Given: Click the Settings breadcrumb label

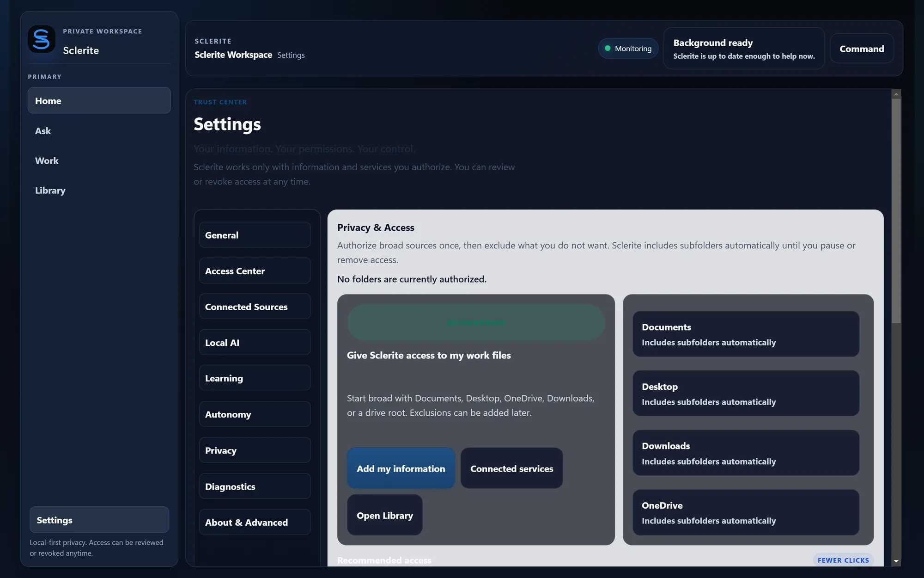Looking at the screenshot, I should (291, 55).
